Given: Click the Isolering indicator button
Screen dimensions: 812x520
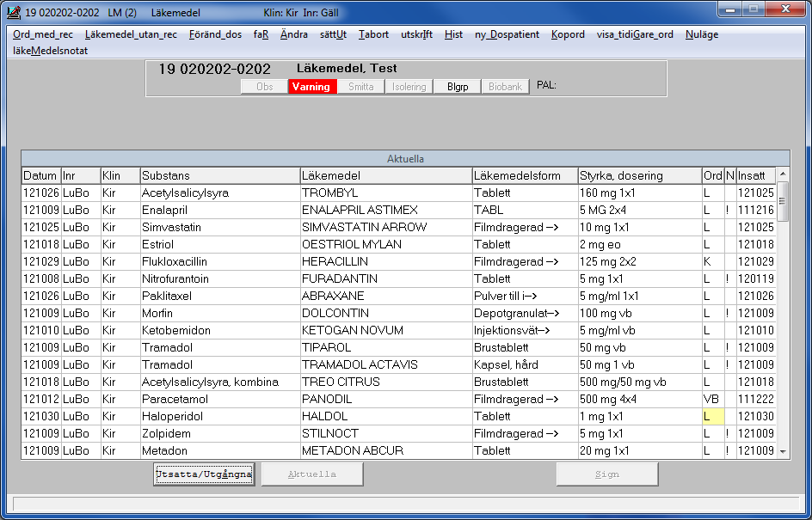Looking at the screenshot, I should (409, 87).
